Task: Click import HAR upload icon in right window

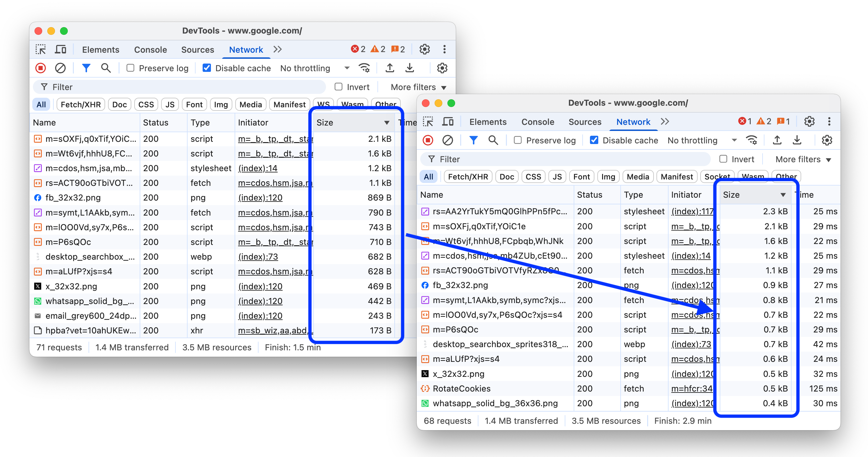Action: pyautogui.click(x=777, y=140)
